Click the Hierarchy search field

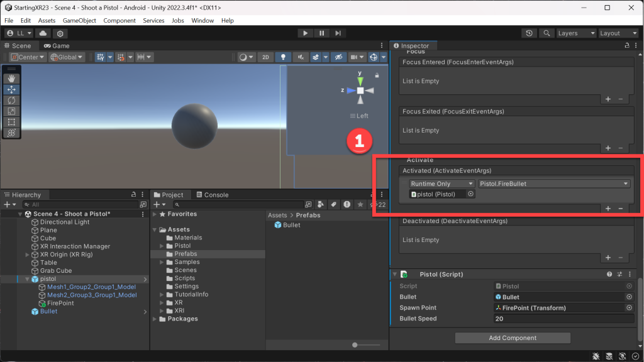point(81,204)
